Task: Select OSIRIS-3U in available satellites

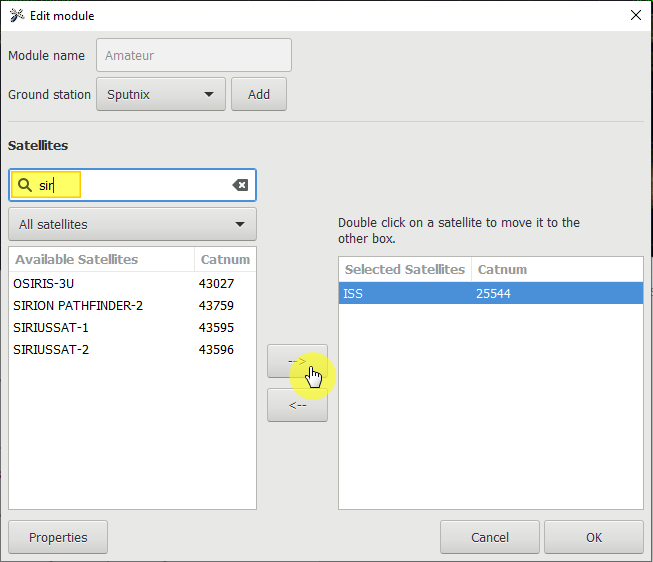Action: click(44, 284)
